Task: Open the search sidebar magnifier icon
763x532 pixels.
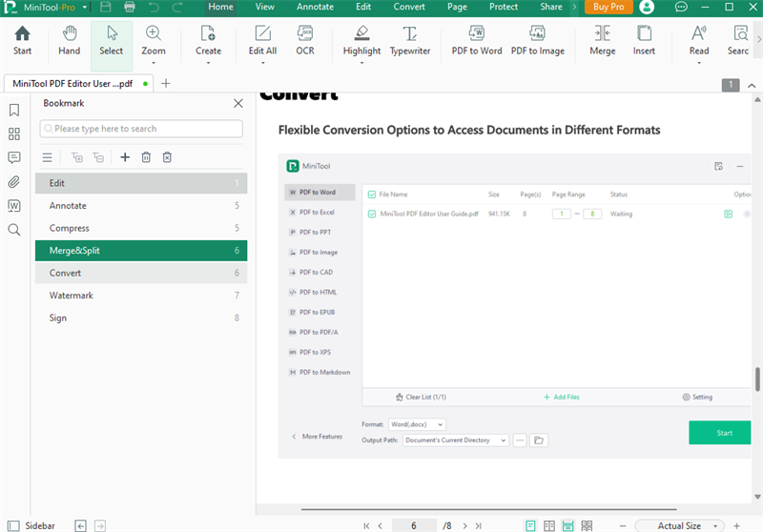Action: (x=14, y=230)
